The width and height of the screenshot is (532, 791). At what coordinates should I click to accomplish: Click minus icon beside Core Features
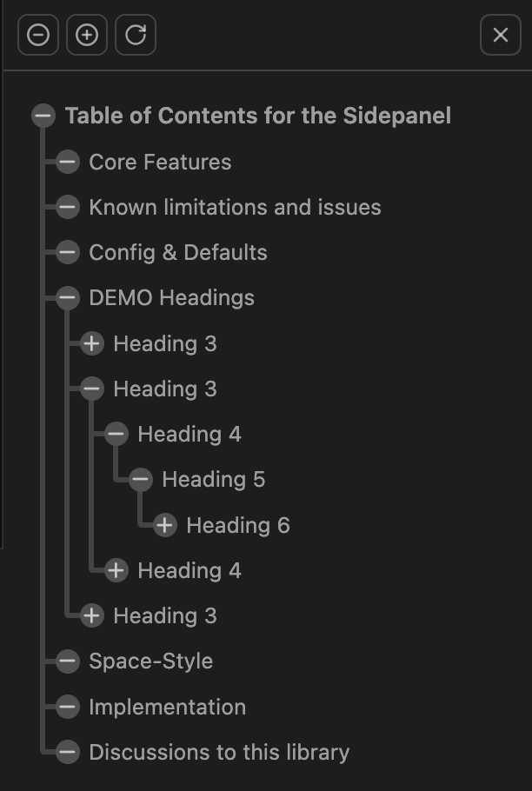[68, 162]
